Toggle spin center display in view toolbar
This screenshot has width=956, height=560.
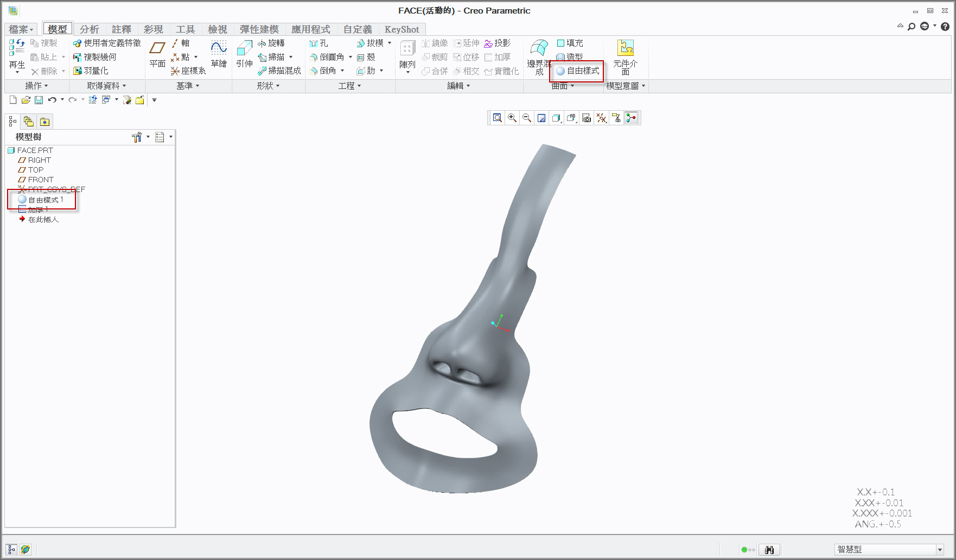coord(631,118)
